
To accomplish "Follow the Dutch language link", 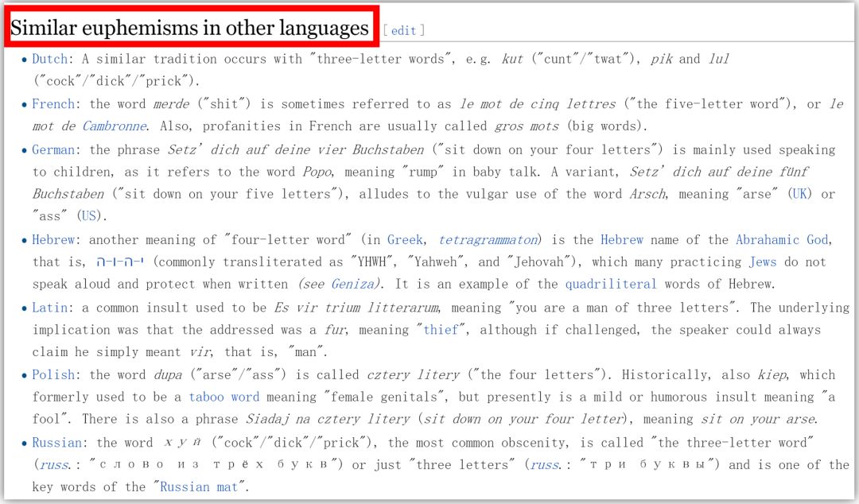I will tap(49, 59).
